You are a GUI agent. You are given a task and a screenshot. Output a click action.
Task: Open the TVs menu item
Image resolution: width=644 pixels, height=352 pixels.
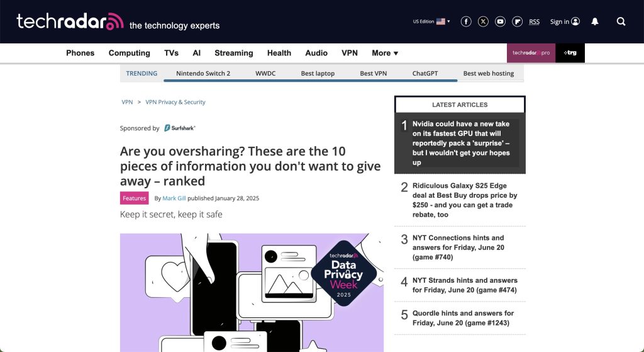171,53
